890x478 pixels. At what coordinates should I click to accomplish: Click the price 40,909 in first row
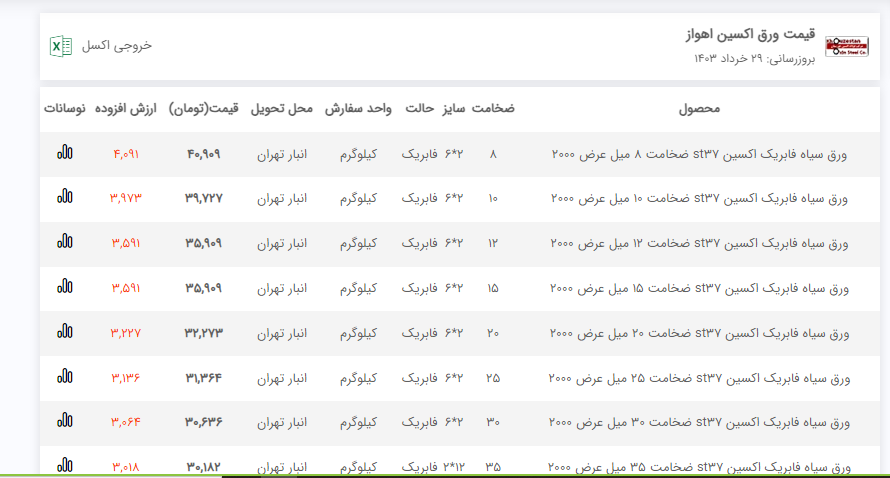tap(204, 154)
